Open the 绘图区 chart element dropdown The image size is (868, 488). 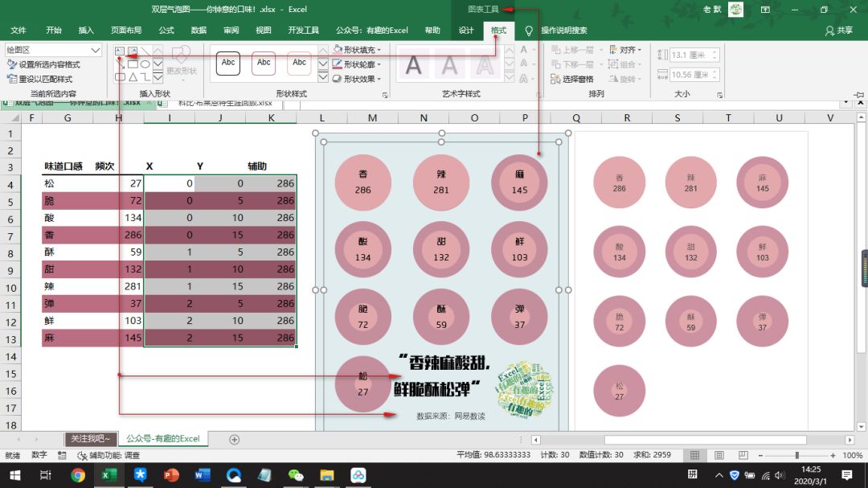click(52, 50)
